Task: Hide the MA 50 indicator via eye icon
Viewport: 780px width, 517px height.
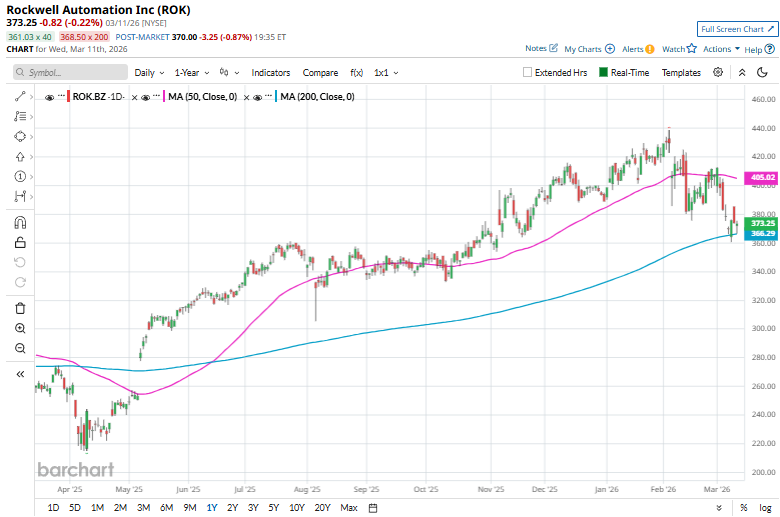Action: (145, 96)
